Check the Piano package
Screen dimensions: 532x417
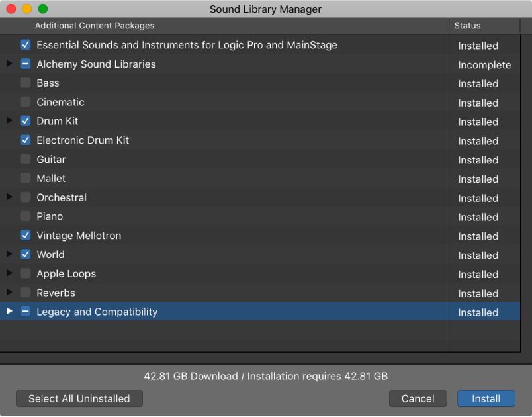click(x=24, y=217)
